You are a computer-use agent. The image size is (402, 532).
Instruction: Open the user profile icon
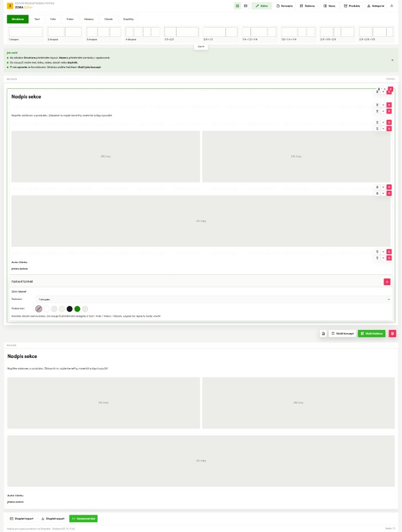click(392, 6)
